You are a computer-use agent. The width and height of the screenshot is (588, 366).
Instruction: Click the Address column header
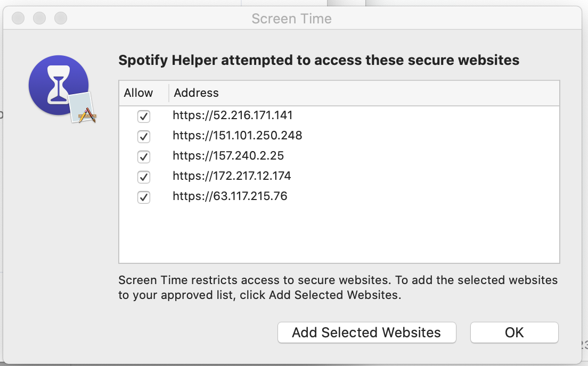[197, 93]
